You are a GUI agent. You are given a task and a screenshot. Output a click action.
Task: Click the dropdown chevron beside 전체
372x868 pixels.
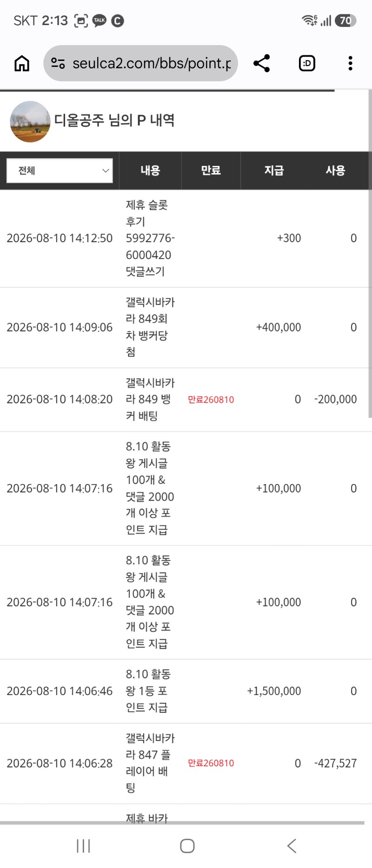pyautogui.click(x=106, y=171)
